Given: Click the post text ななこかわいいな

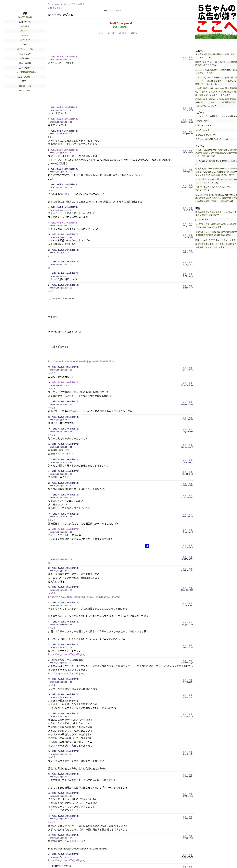Looking at the screenshot, I should (x=57, y=125).
